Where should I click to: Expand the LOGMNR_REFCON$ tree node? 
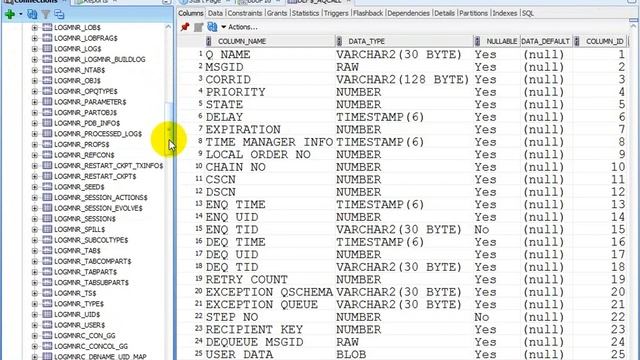point(35,155)
